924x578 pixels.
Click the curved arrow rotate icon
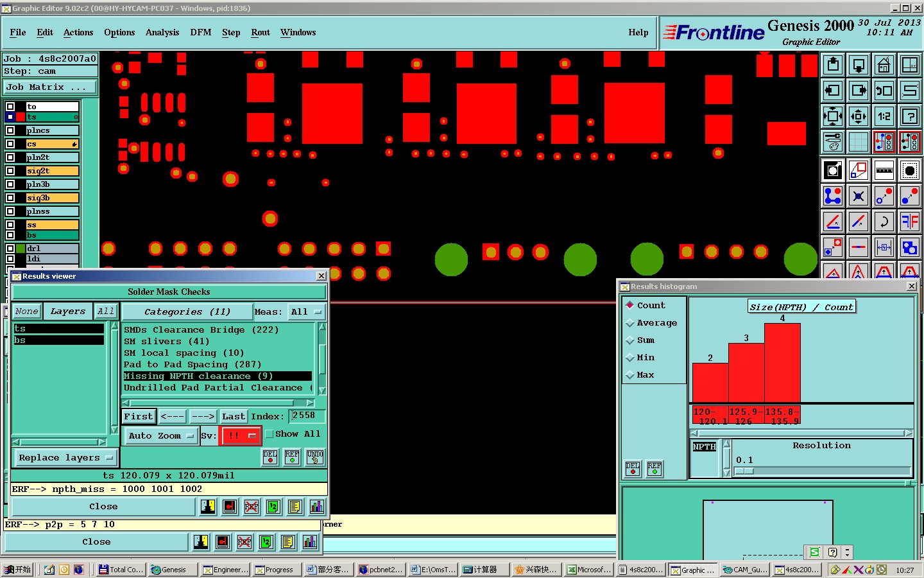pos(884,222)
